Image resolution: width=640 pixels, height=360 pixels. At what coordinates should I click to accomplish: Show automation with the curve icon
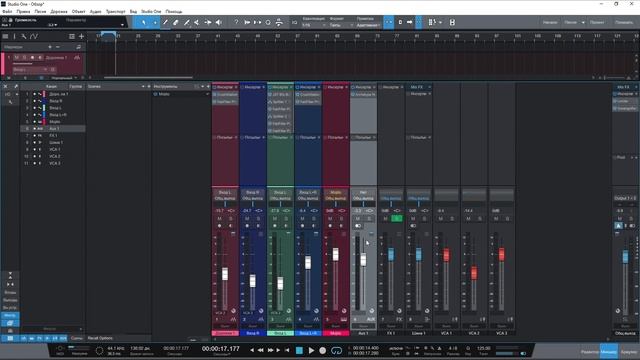(x=34, y=36)
